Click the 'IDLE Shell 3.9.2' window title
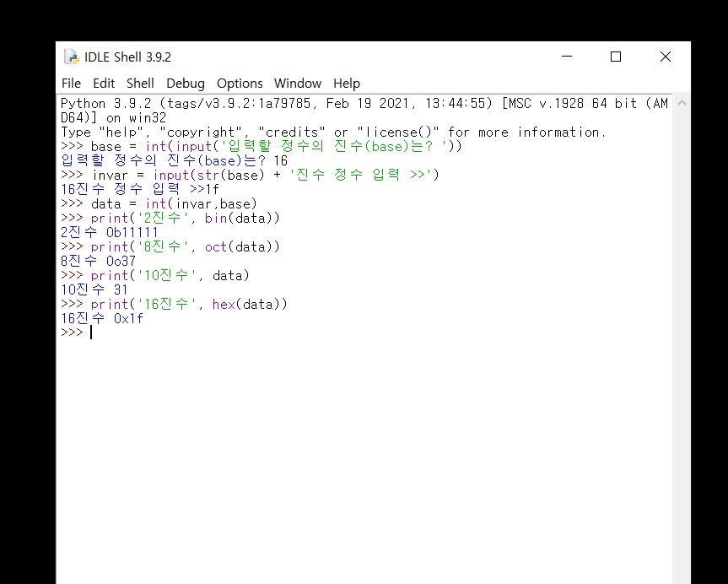728x584 pixels. tap(127, 57)
